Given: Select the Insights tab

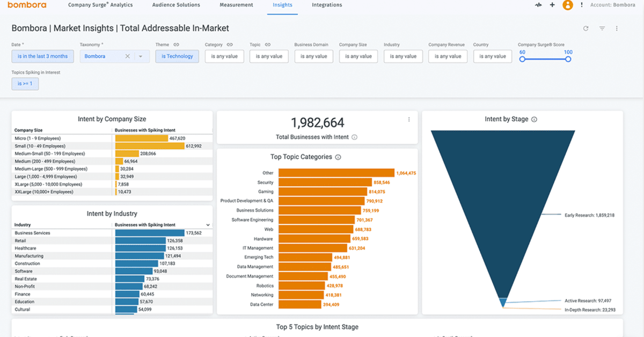Looking at the screenshot, I should click(x=282, y=5).
